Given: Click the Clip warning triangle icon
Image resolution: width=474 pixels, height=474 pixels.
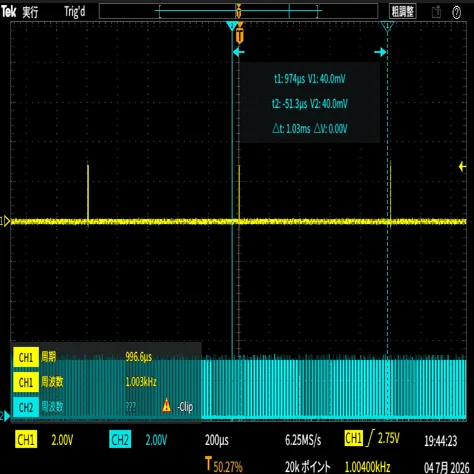Looking at the screenshot, I should 166,405.
